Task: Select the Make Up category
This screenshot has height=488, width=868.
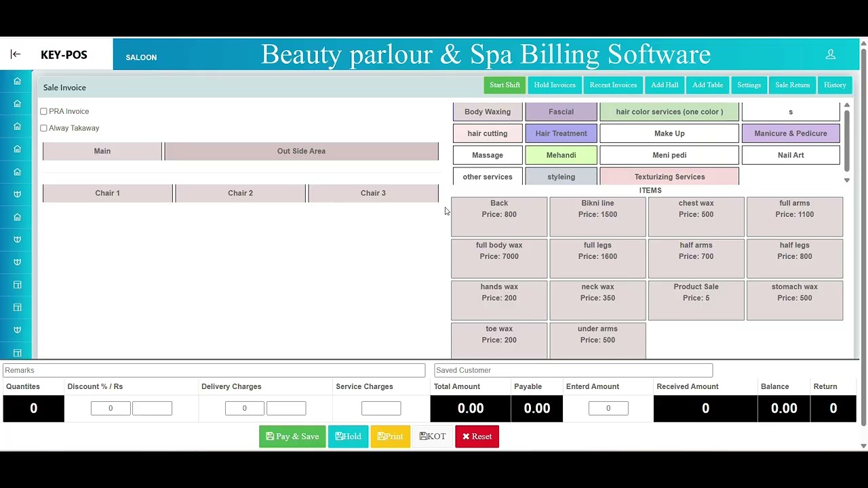Action: click(x=669, y=134)
